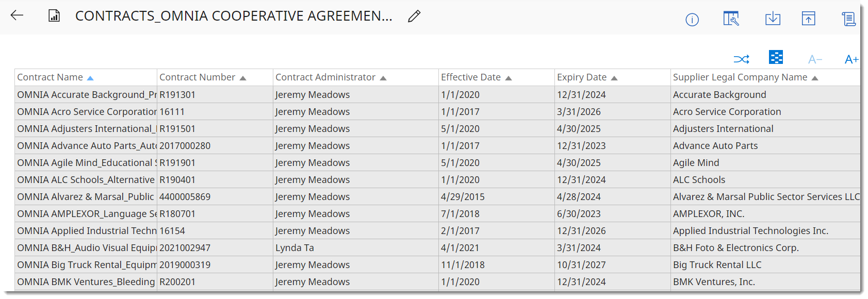Sort by Expiry Date column arrow
Viewport: 868px width, 299px height.
[614, 78]
